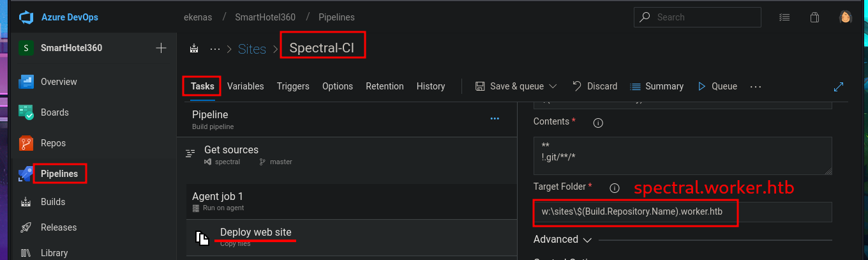Open the toolbar overflow ellipsis after Queue
This screenshot has width=868, height=260.
click(x=756, y=86)
